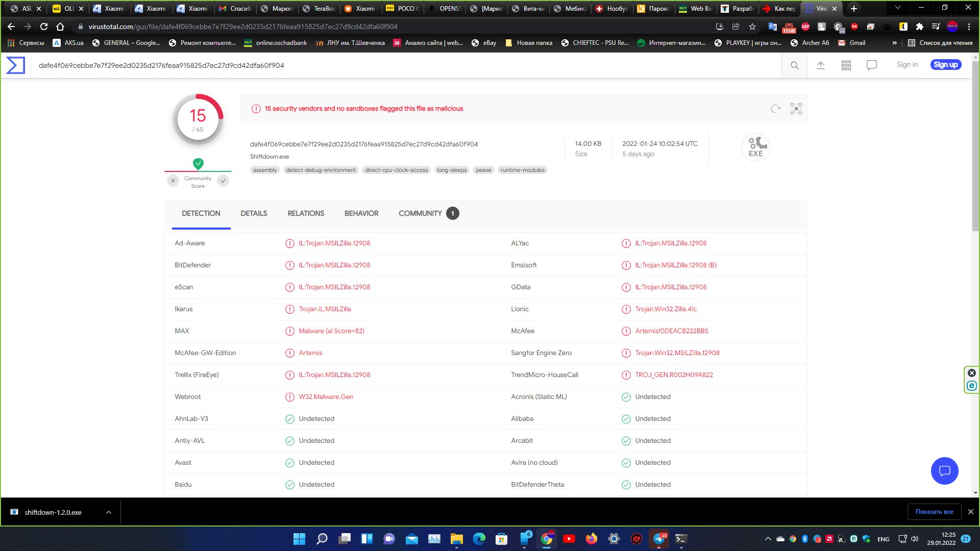Open the similarity graph icon

(x=796, y=109)
